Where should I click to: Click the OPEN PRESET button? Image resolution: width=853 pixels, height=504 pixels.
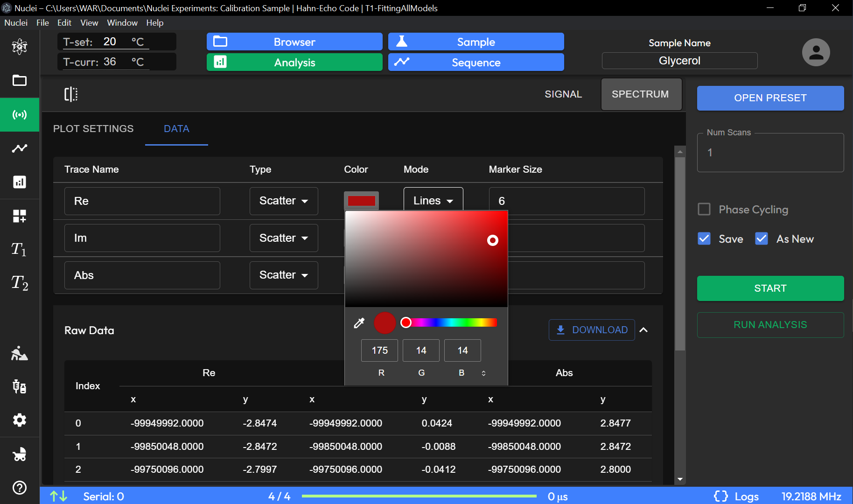point(770,98)
